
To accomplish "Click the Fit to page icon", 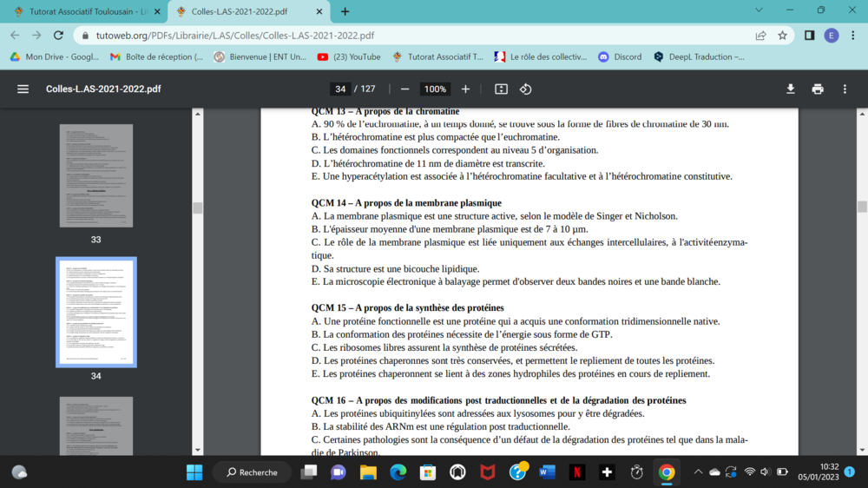I will click(x=501, y=89).
